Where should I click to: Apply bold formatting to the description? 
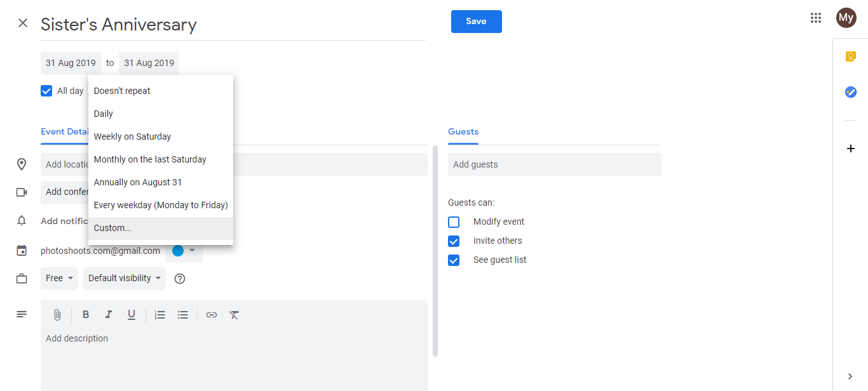point(86,315)
